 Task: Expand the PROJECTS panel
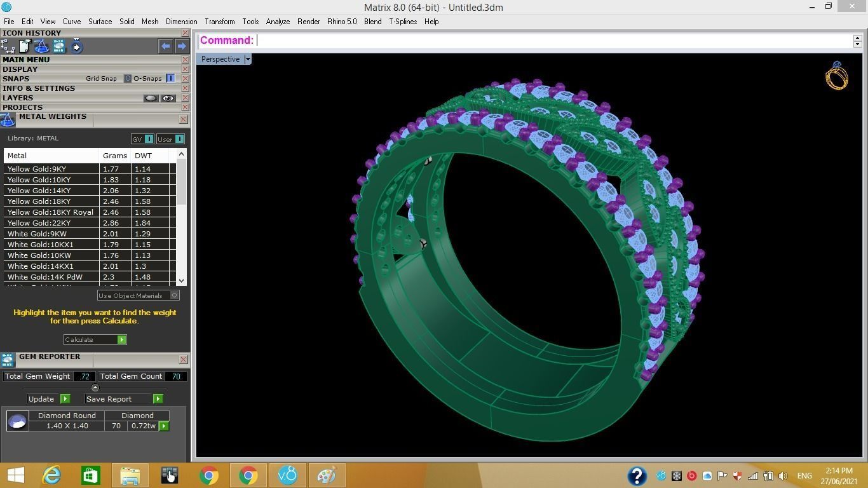point(22,107)
